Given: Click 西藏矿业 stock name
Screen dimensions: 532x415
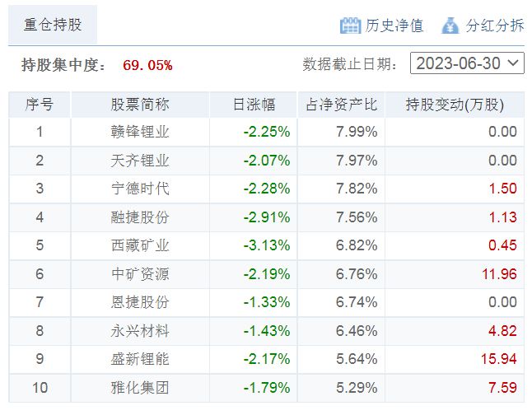Looking at the screenshot, I should [140, 245].
